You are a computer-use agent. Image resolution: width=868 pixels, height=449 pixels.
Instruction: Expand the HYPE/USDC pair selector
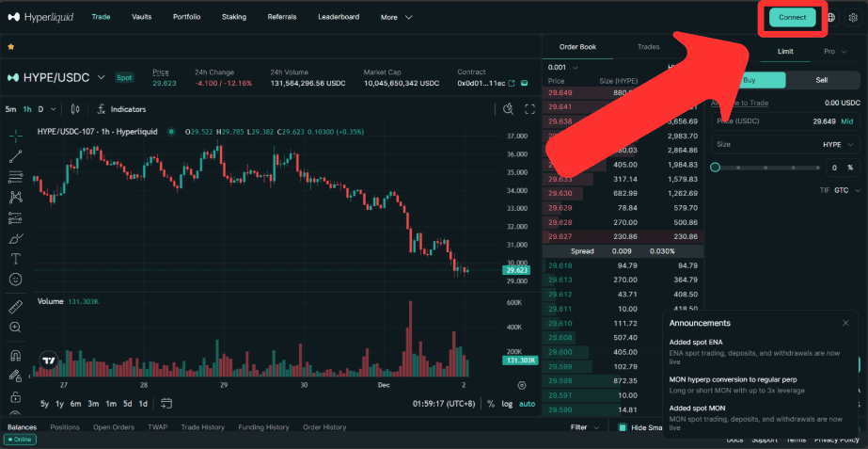pos(102,77)
